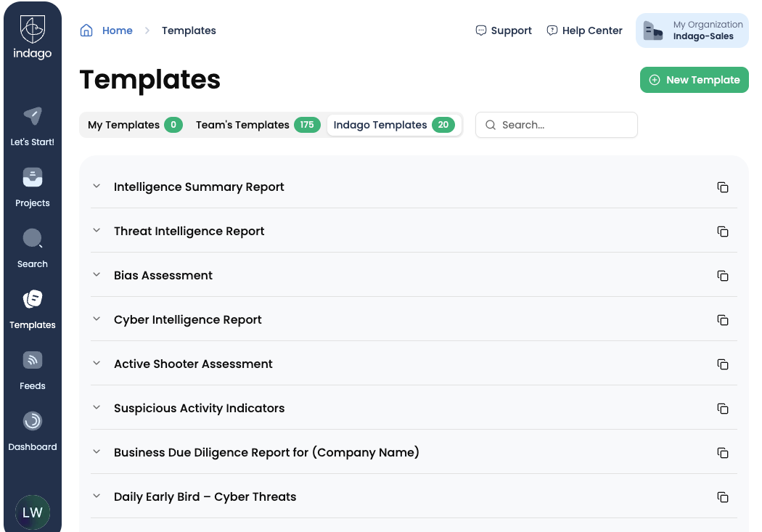This screenshot has height=532, width=762.
Task: Open the Projects sidebar icon
Action: [33, 177]
